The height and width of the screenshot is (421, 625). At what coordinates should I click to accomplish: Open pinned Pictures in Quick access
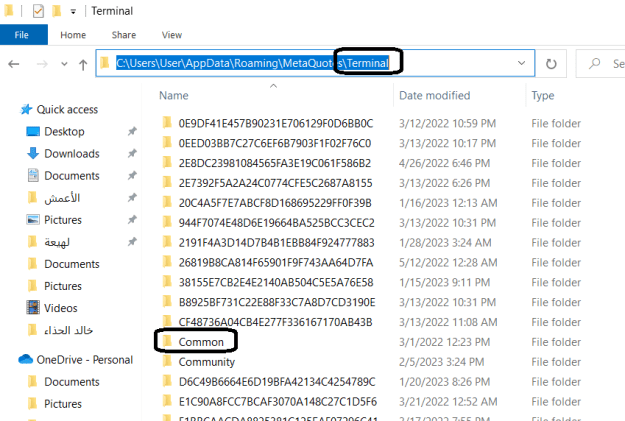pyautogui.click(x=63, y=220)
